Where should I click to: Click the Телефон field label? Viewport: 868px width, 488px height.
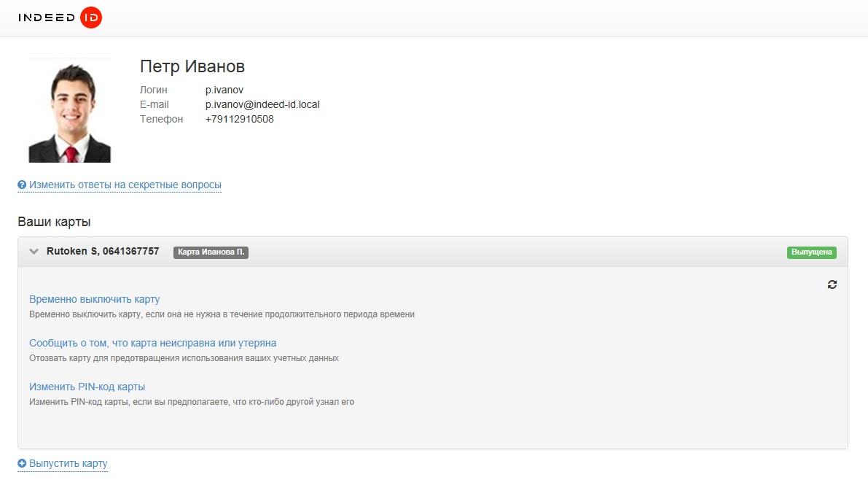coord(161,119)
